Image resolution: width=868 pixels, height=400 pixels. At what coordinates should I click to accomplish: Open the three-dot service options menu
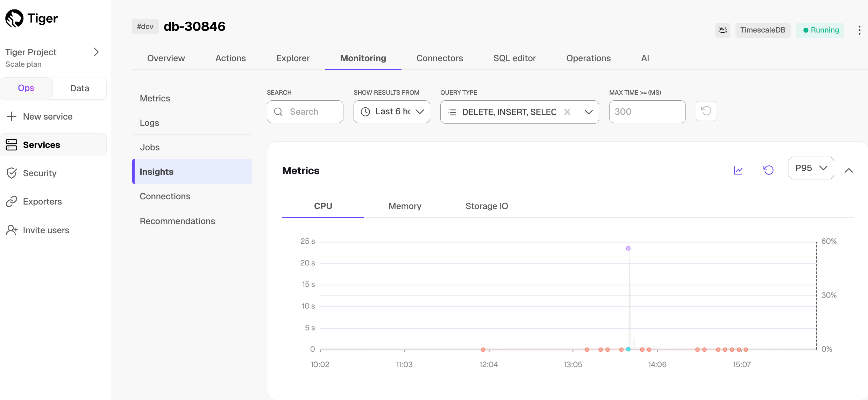point(859,30)
